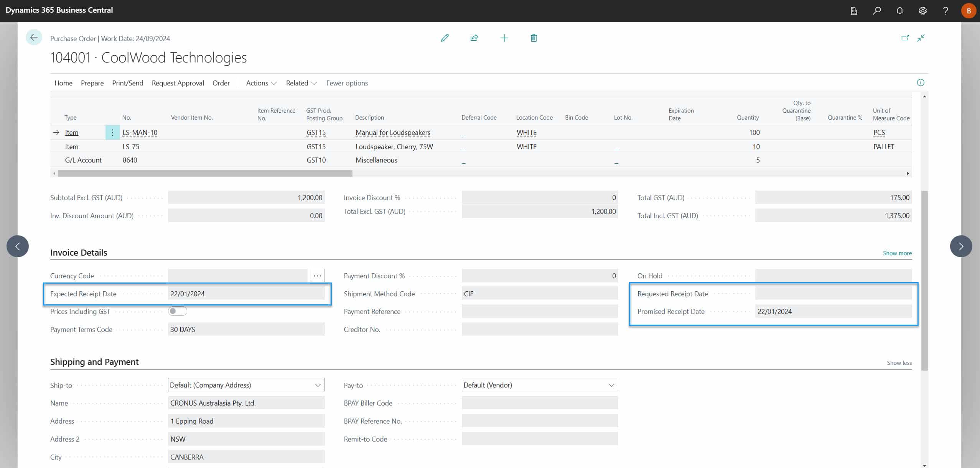Screen dimensions: 980x468
Task: Expand the Ship-to dropdown
Action: [318, 385]
